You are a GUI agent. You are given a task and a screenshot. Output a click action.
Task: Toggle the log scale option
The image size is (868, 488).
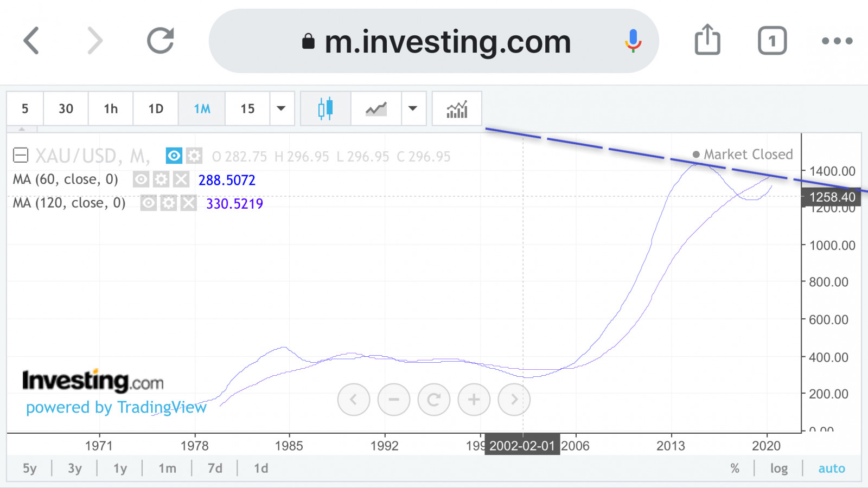pyautogui.click(x=779, y=468)
